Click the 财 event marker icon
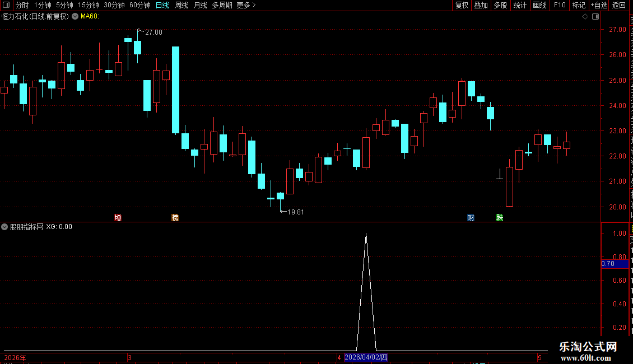The image size is (633, 364). [471, 217]
